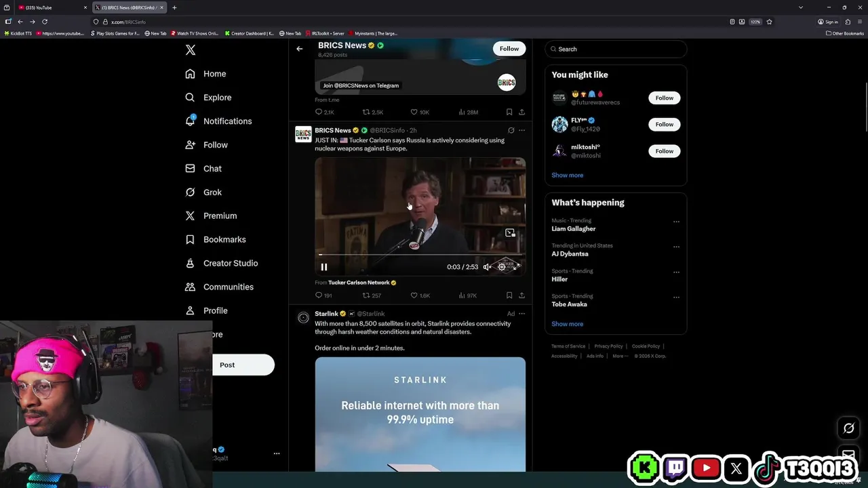
Task: Open Creator Studio in the sidebar
Action: point(221,263)
